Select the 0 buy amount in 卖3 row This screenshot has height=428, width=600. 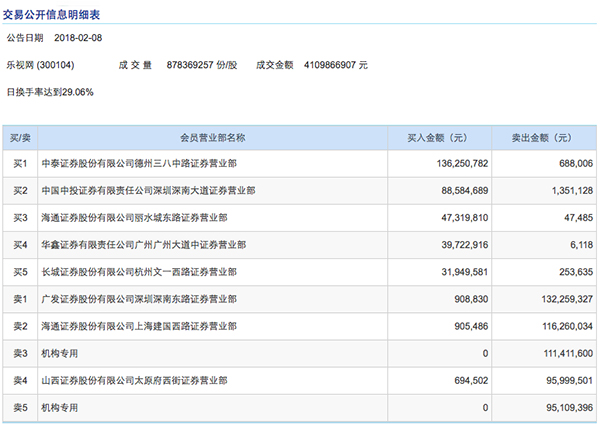pyautogui.click(x=485, y=354)
